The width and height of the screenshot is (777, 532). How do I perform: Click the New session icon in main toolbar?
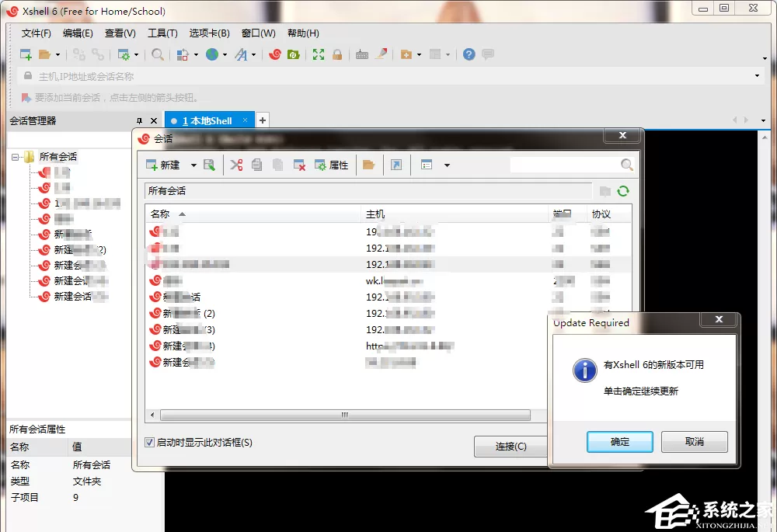pos(26,54)
